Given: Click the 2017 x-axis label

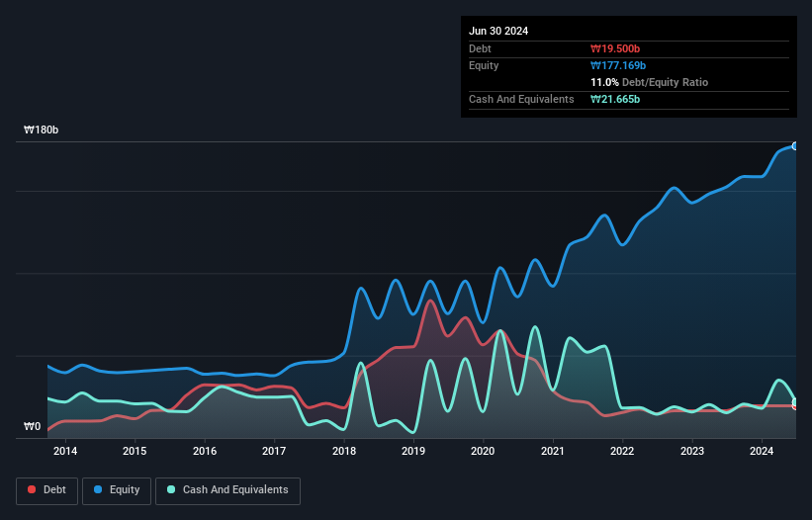Looking at the screenshot, I should pyautogui.click(x=274, y=451).
